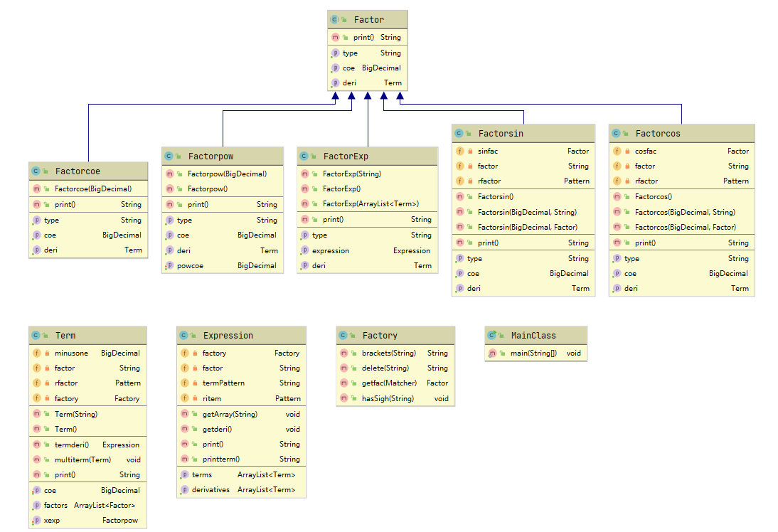
Task: Click the method icon of brackets(String)
Action: click(x=344, y=353)
